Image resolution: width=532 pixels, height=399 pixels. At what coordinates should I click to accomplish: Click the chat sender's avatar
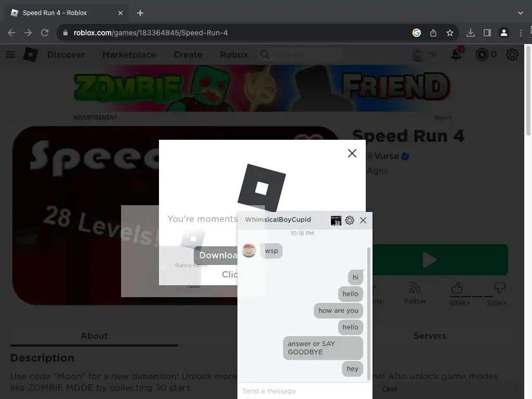pos(249,250)
